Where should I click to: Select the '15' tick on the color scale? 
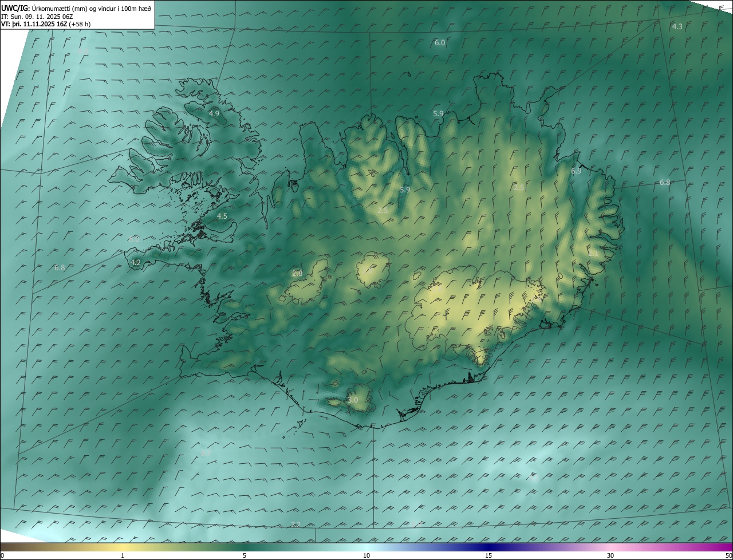click(488, 555)
